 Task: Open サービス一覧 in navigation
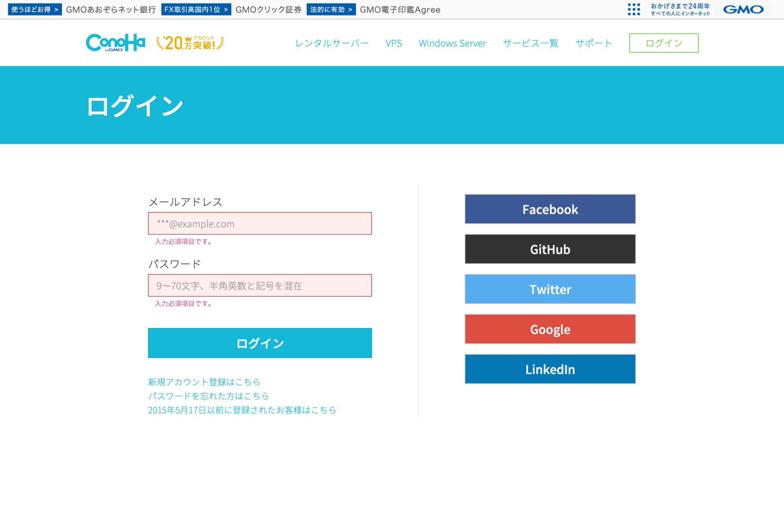coord(530,43)
